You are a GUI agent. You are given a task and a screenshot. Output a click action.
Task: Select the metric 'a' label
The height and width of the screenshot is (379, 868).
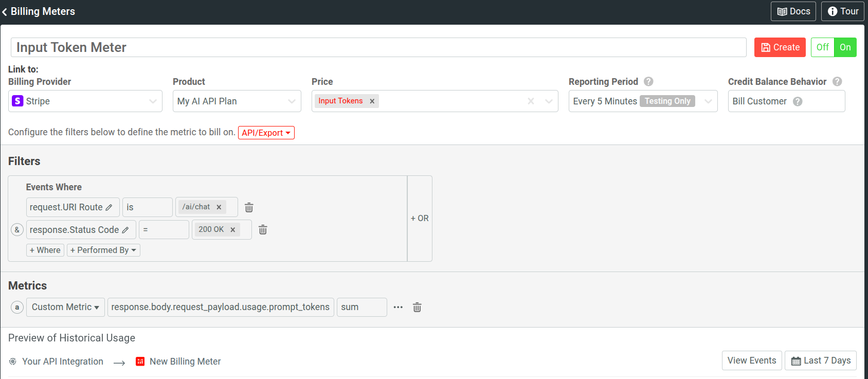tap(17, 308)
